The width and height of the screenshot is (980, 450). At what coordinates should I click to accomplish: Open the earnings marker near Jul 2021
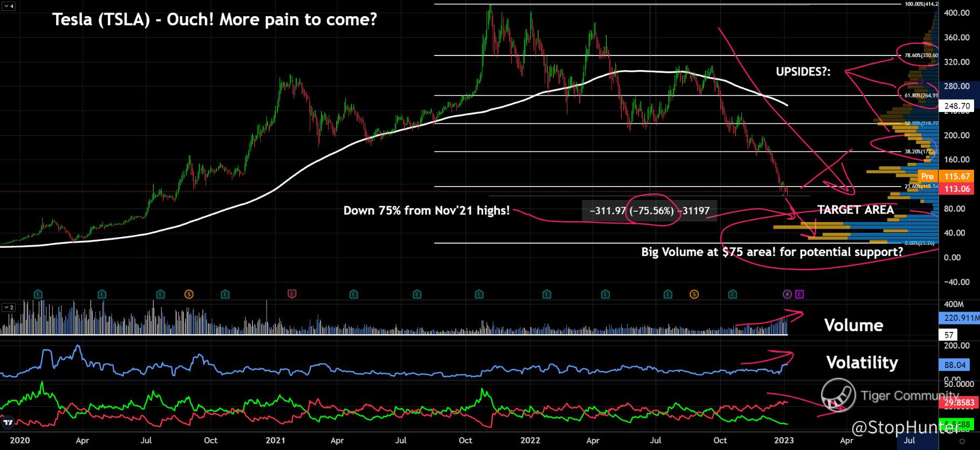point(417,294)
